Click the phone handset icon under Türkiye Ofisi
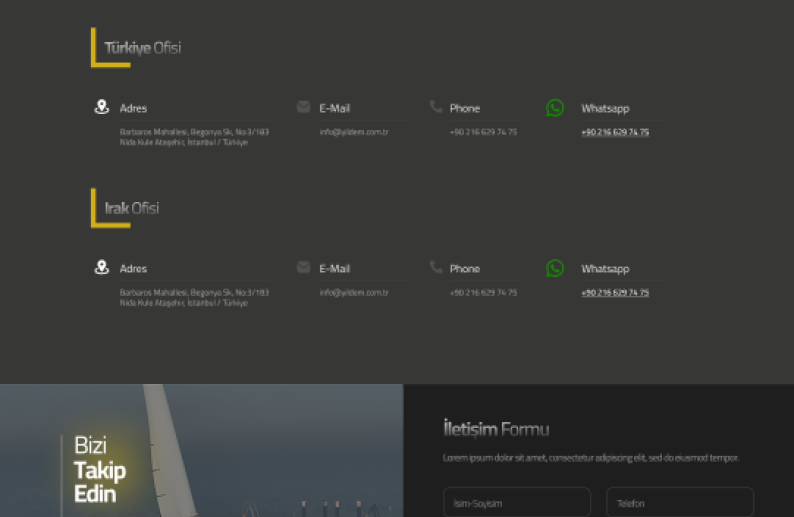Viewport: 794px width, 517px height. point(436,107)
